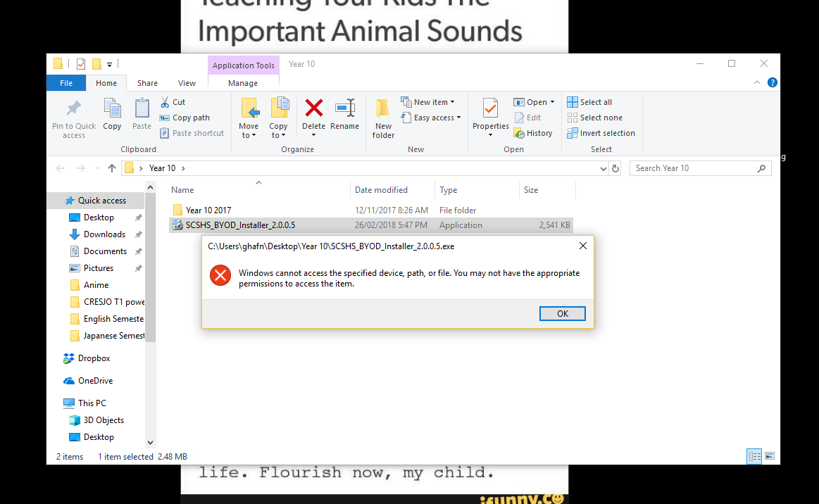Screen dimensions: 819x504
Task: Open the Properties icon with red checkmark
Action: click(x=490, y=108)
